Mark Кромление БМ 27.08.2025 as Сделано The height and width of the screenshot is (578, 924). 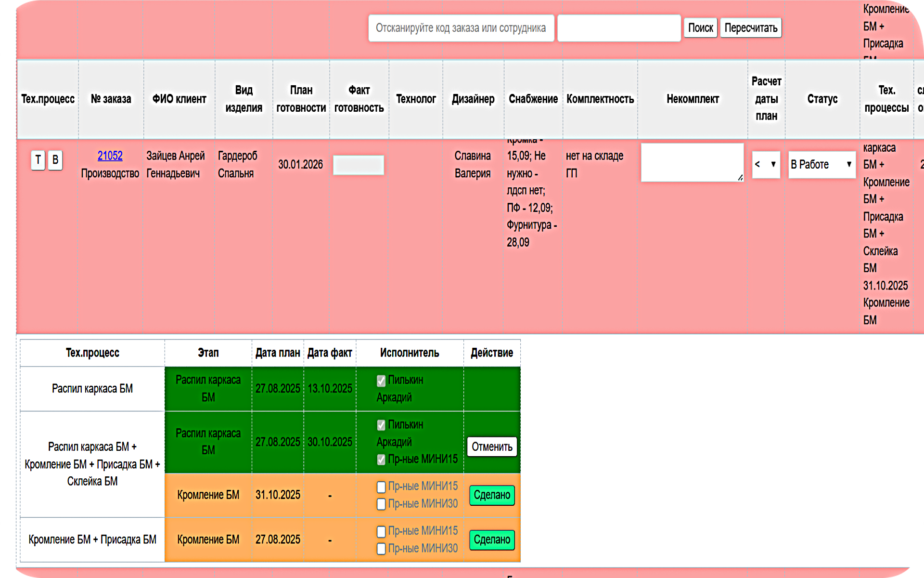(x=492, y=540)
